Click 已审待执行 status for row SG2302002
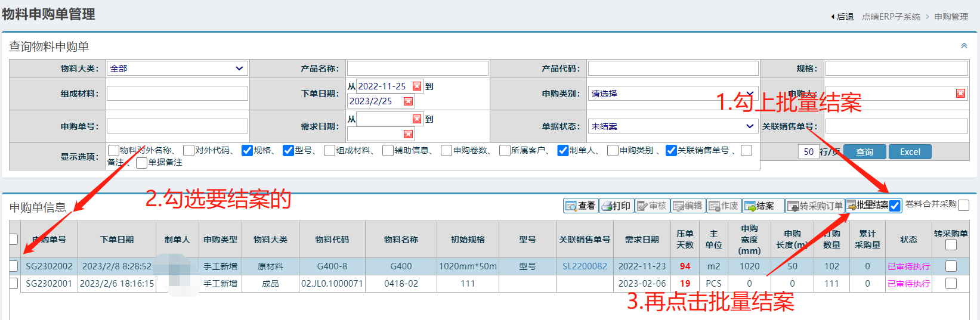The width and height of the screenshot is (980, 320). click(x=909, y=266)
